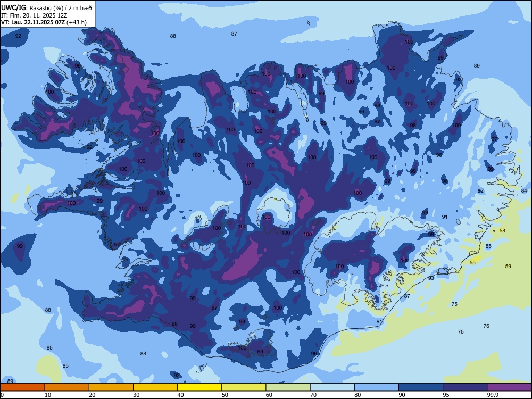Screen dimensions: 532x399
Task: Click the legend tick label '99.9'
Action: [493, 395]
